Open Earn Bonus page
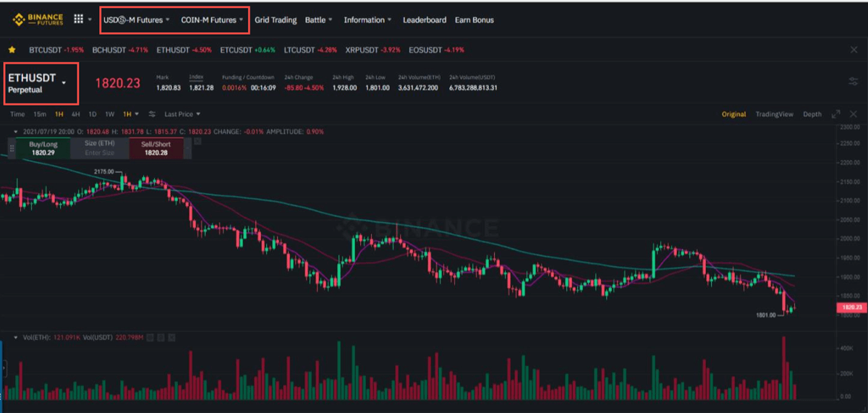Viewport: 868px width, 413px height. tap(475, 20)
